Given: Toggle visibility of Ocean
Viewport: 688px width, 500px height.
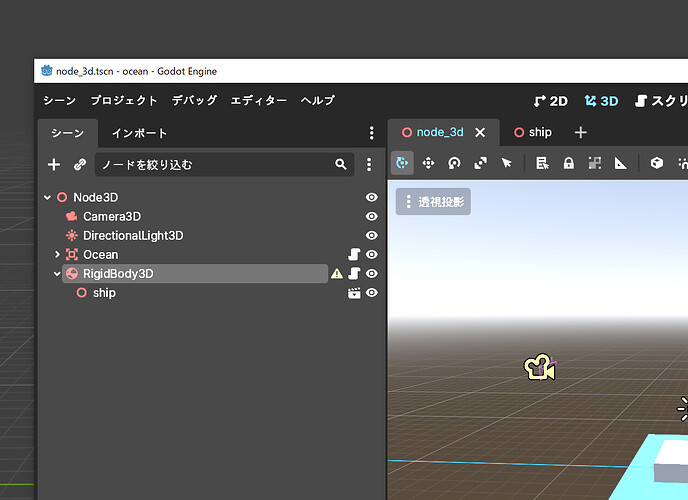Looking at the screenshot, I should click(372, 254).
